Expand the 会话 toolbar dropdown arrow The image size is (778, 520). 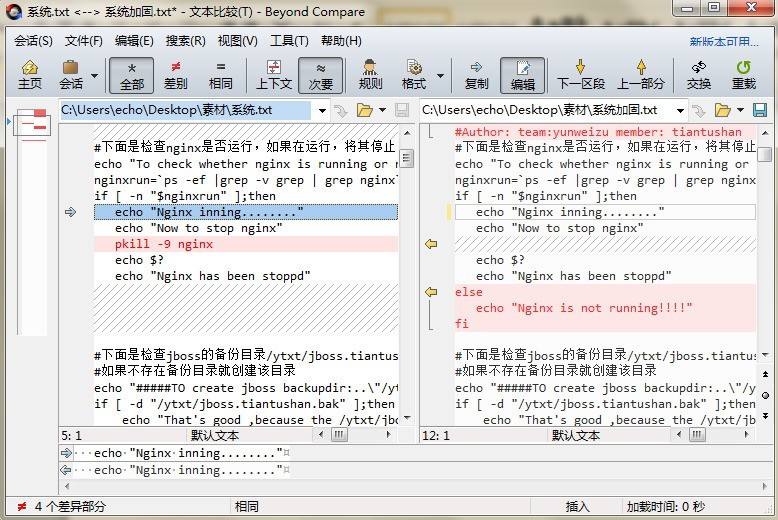pyautogui.click(x=95, y=76)
